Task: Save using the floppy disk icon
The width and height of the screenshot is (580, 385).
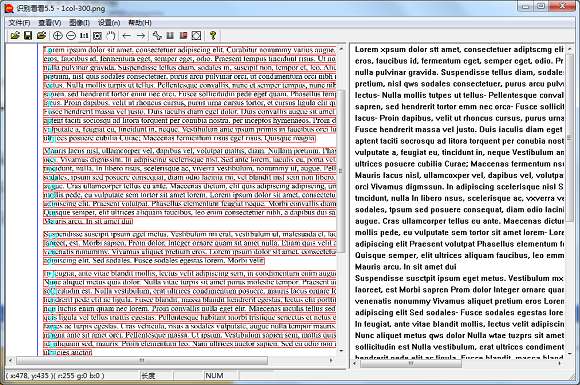Action: coord(28,36)
